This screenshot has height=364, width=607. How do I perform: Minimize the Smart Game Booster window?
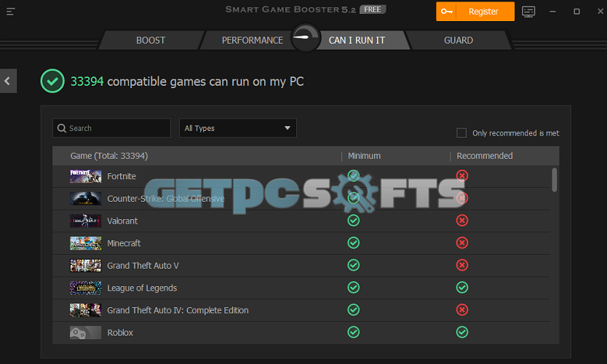coord(552,12)
